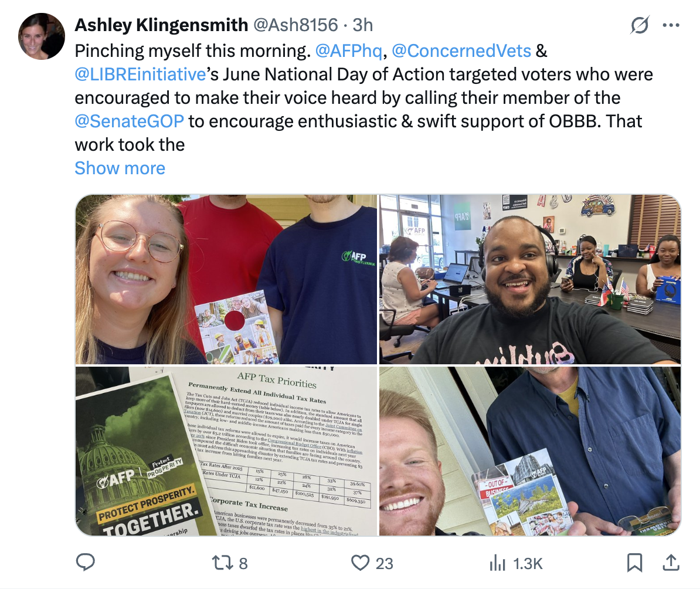Viewport: 700px width, 589px height.
Task: Click the share upload icon
Action: tap(671, 563)
